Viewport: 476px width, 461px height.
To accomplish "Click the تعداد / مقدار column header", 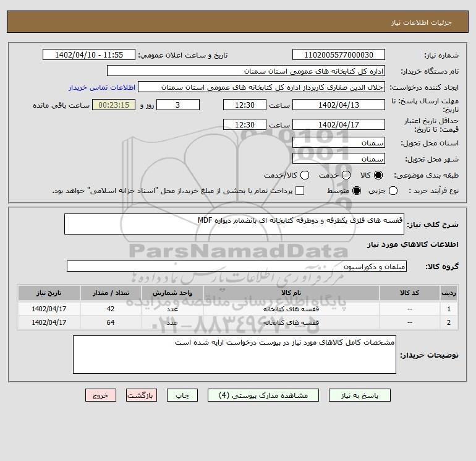I will (111, 293).
